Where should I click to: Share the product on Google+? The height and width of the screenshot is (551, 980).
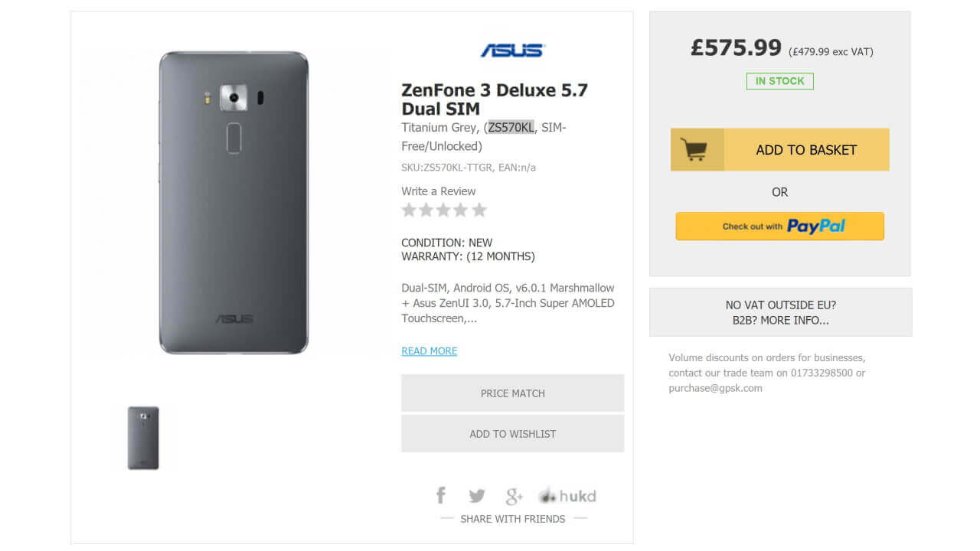(x=514, y=495)
